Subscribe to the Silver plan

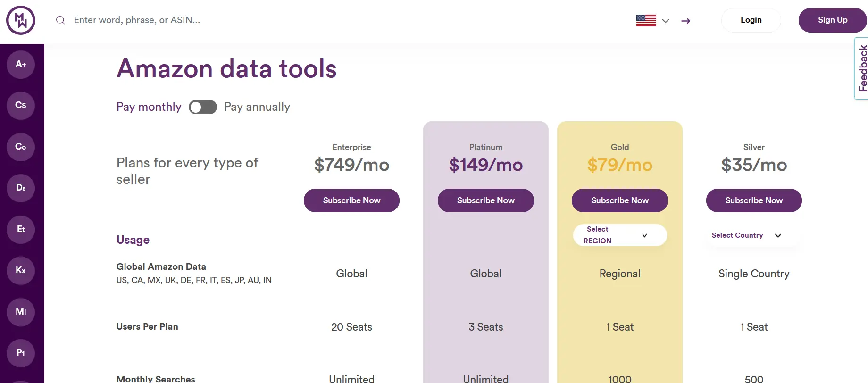[754, 200]
